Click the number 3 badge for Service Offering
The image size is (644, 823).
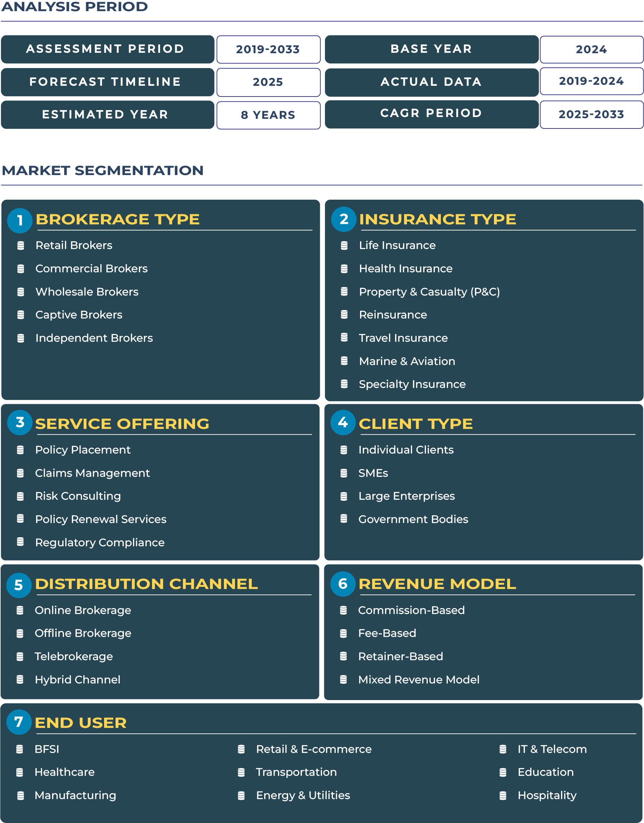[x=19, y=423]
